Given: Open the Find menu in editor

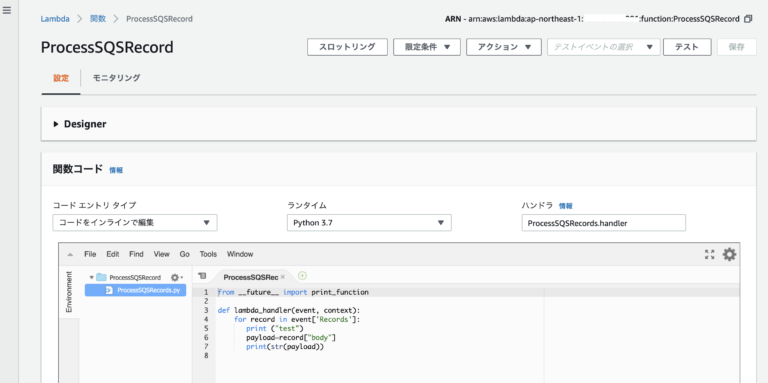Looking at the screenshot, I should point(136,254).
